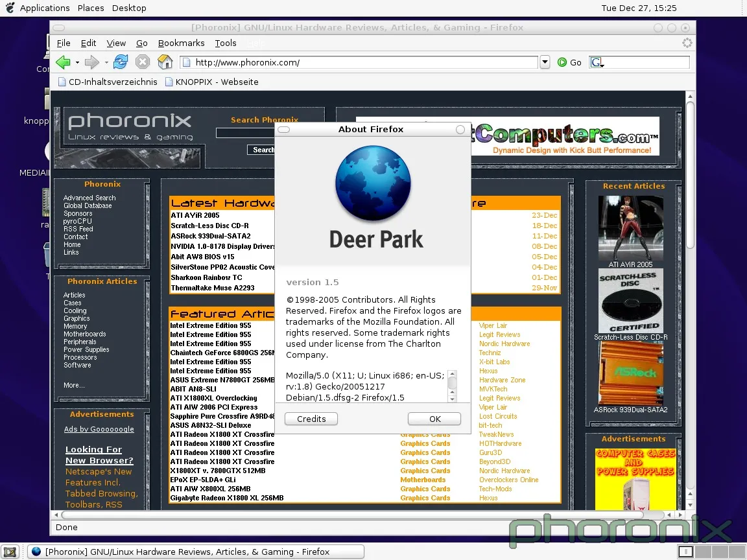Click OK to close About Firefox
This screenshot has height=560, width=747.
(x=434, y=419)
